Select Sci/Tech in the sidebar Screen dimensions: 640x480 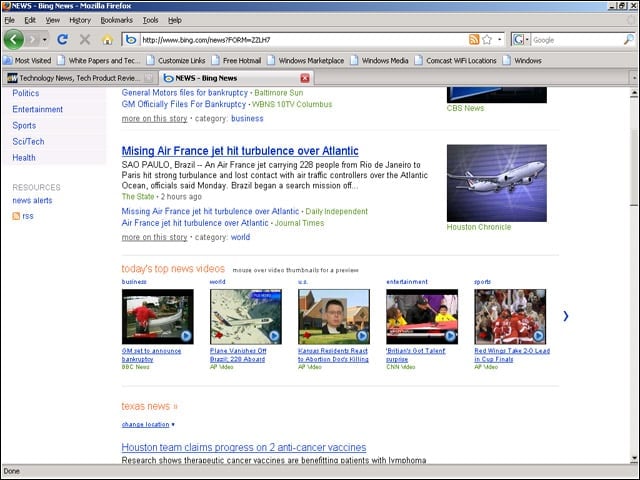pos(28,142)
